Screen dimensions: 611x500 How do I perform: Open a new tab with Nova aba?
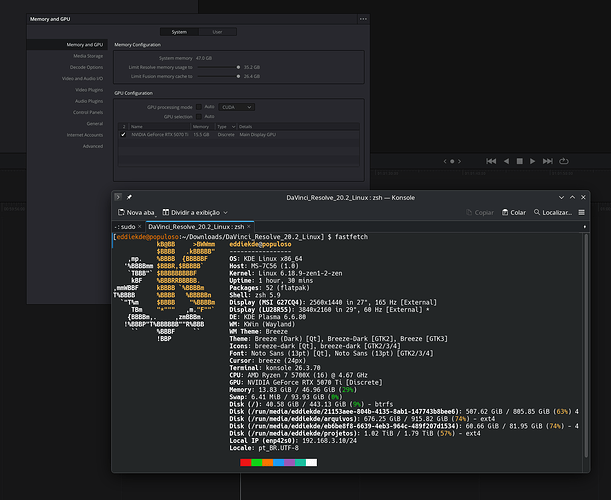pos(136,212)
